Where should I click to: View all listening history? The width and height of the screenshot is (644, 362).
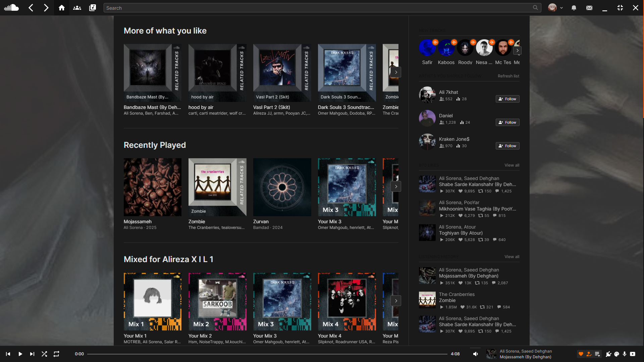(x=512, y=257)
